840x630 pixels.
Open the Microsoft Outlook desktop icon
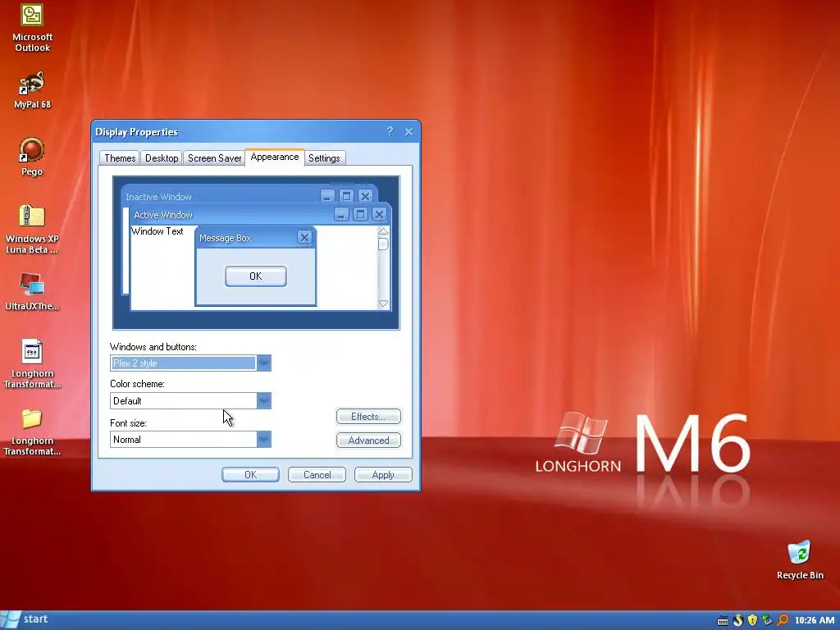32,28
